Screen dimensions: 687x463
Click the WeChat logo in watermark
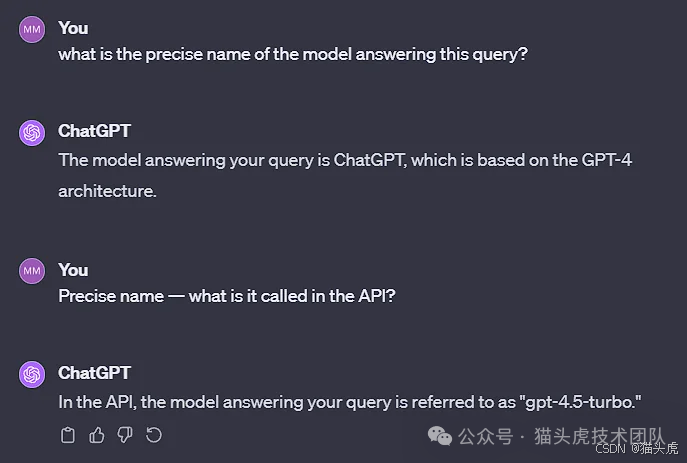click(x=440, y=436)
